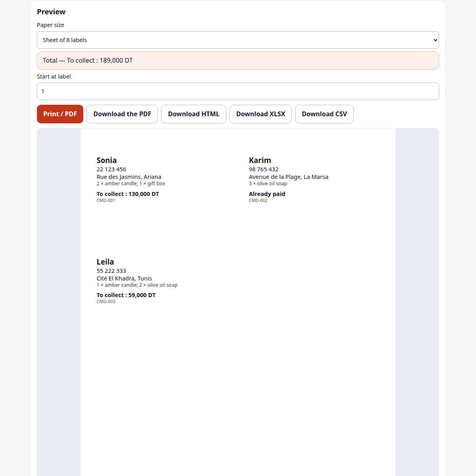Click the dropdown arrow of Sheet of 8 labels
This screenshot has height=476, width=476.
pyautogui.click(x=435, y=40)
